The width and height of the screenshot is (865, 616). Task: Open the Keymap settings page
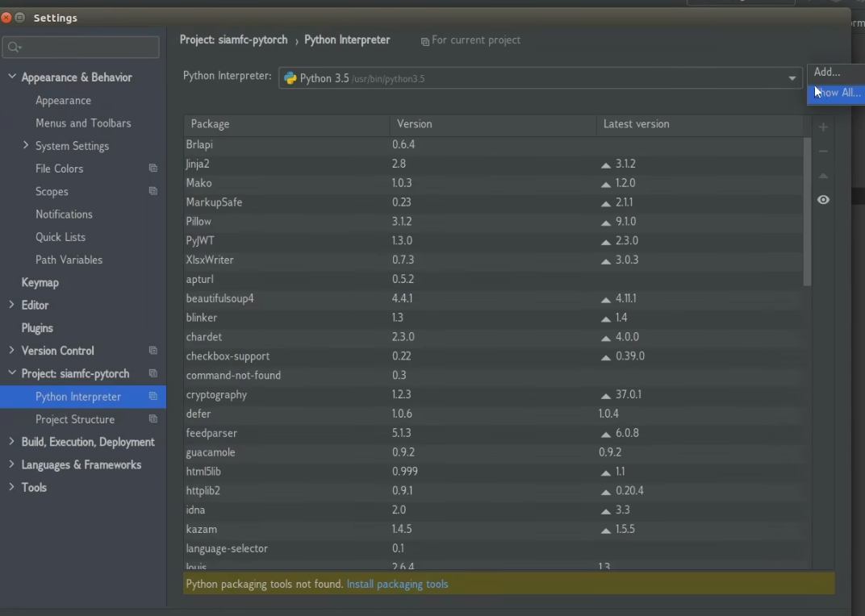[40, 282]
